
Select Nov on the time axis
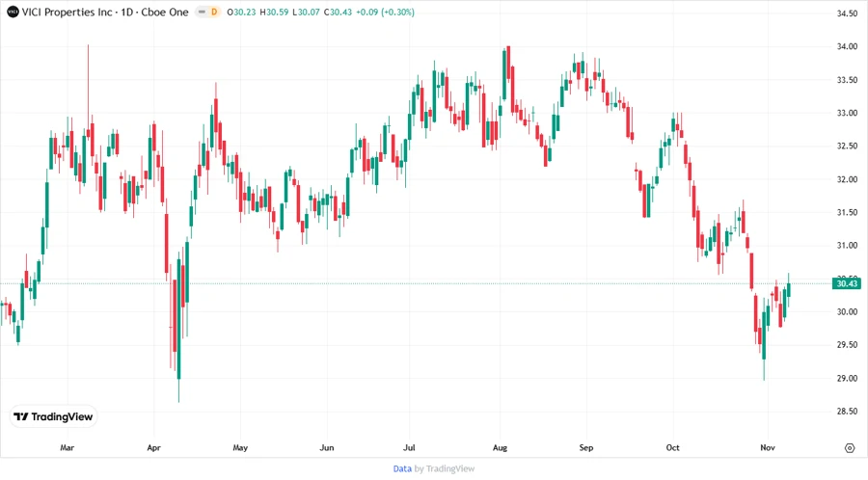[x=768, y=447]
